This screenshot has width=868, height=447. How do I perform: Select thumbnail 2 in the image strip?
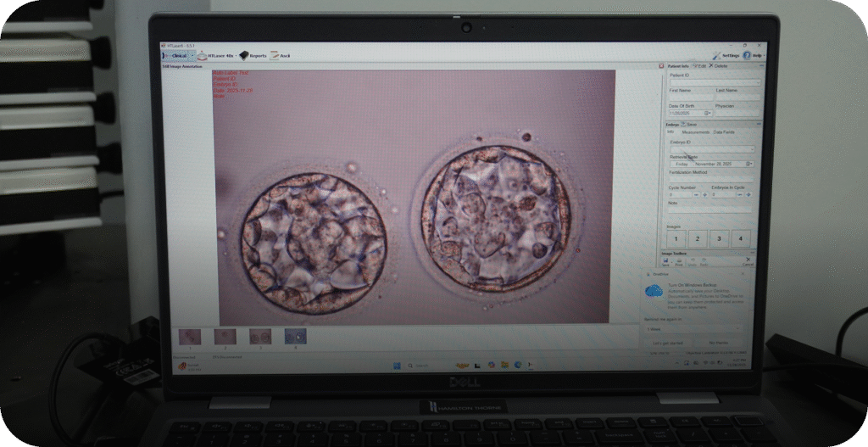[225, 337]
